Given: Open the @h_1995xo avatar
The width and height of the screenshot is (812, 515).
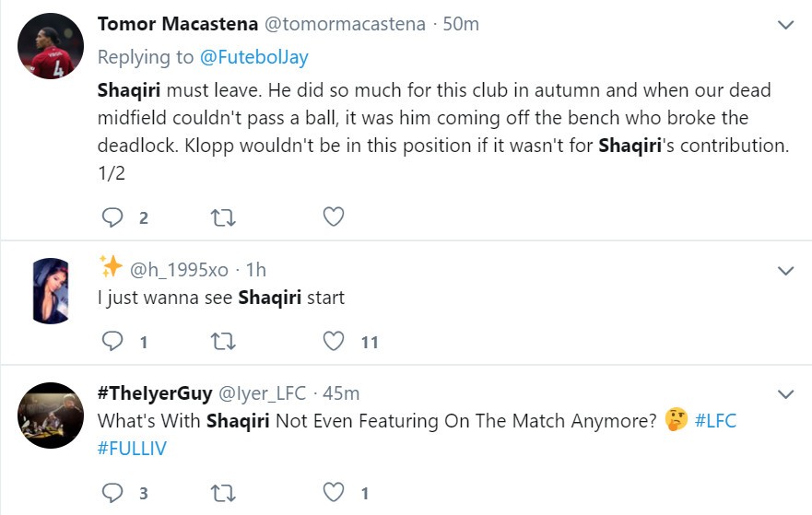Looking at the screenshot, I should pyautogui.click(x=51, y=291).
